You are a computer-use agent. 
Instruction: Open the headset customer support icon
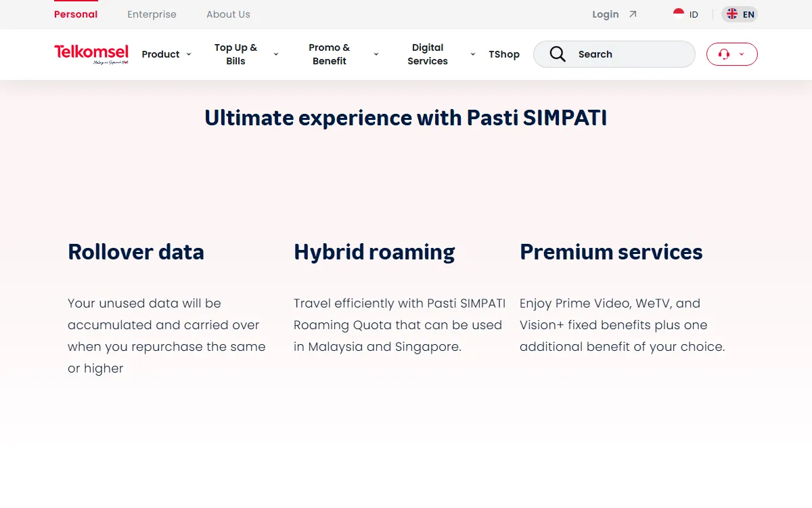[x=724, y=54]
